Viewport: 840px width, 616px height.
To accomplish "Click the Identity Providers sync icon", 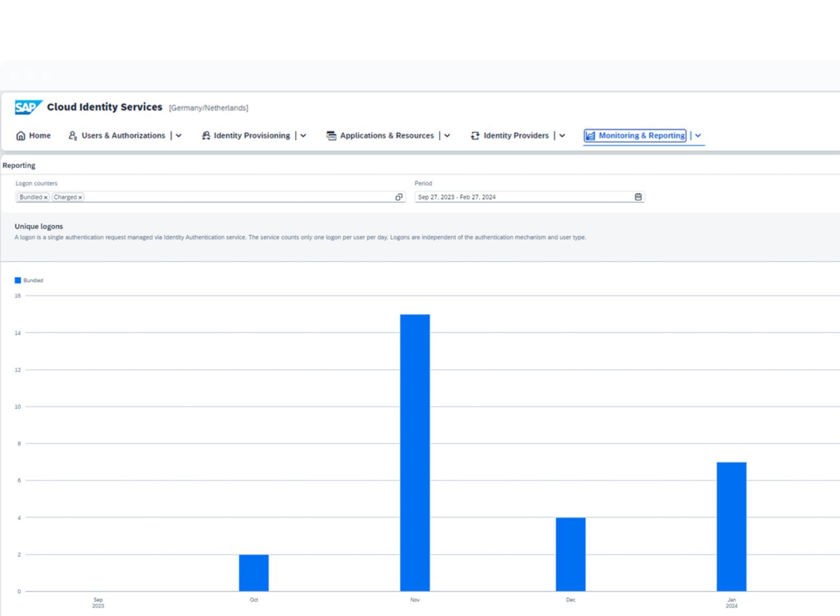I will point(475,136).
